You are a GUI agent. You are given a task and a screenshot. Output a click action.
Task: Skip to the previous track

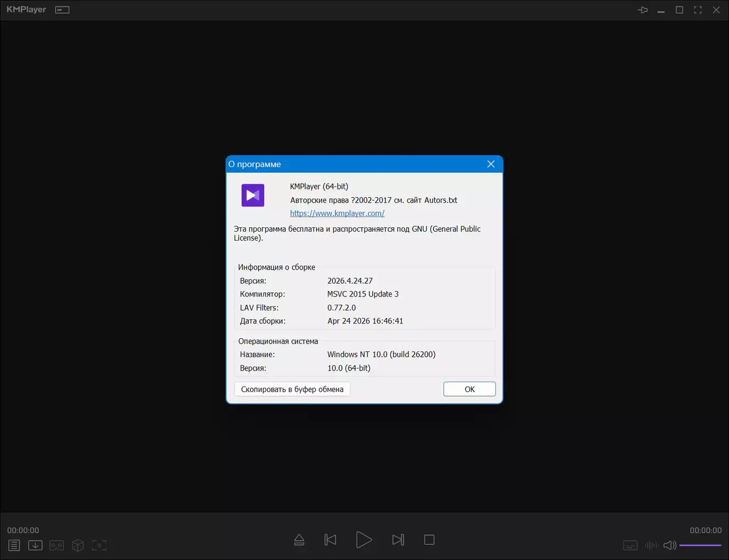point(330,540)
